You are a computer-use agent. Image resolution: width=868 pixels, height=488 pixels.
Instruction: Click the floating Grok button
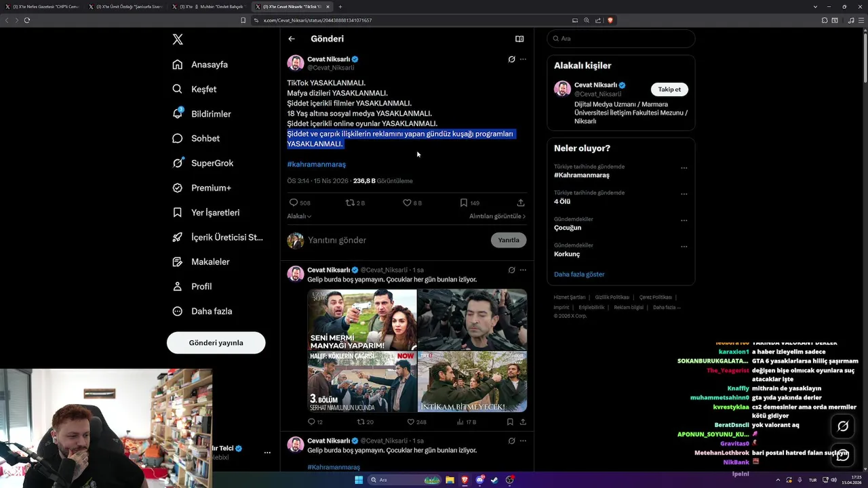tap(843, 426)
